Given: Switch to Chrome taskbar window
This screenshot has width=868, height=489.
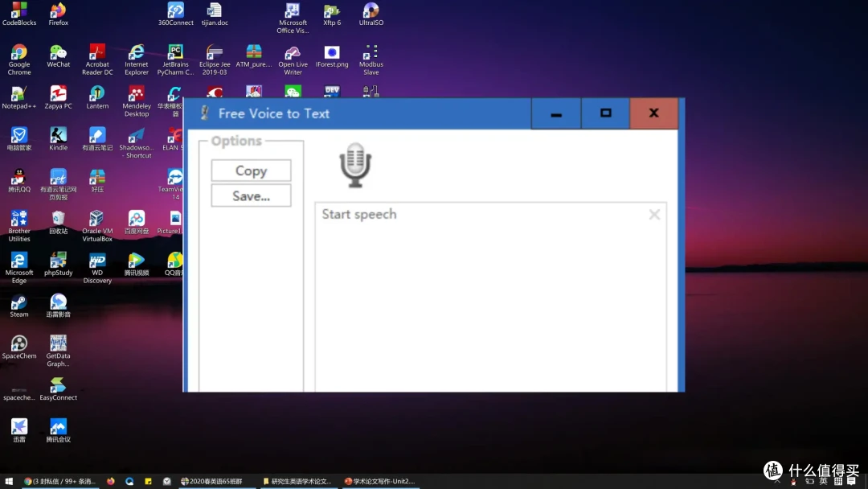Looking at the screenshot, I should tap(59, 481).
